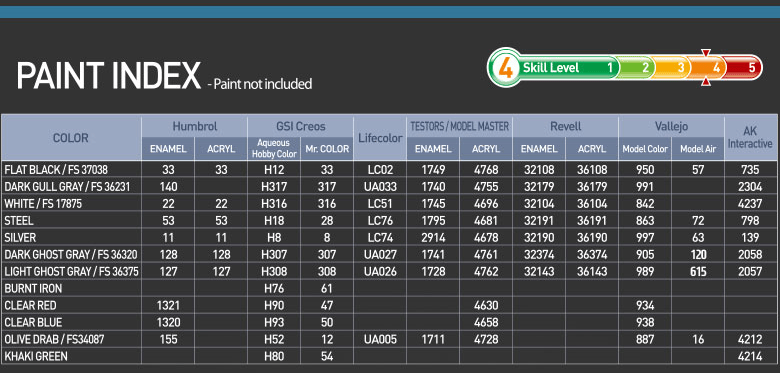Click the UA033 Lifecolor cell
The width and height of the screenshot is (780, 373).
(380, 186)
